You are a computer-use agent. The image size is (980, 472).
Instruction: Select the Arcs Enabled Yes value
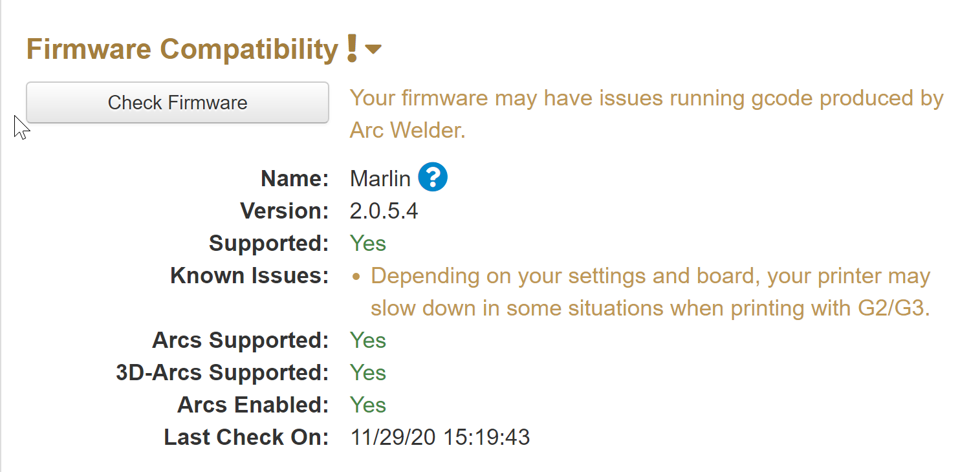pyautogui.click(x=367, y=405)
